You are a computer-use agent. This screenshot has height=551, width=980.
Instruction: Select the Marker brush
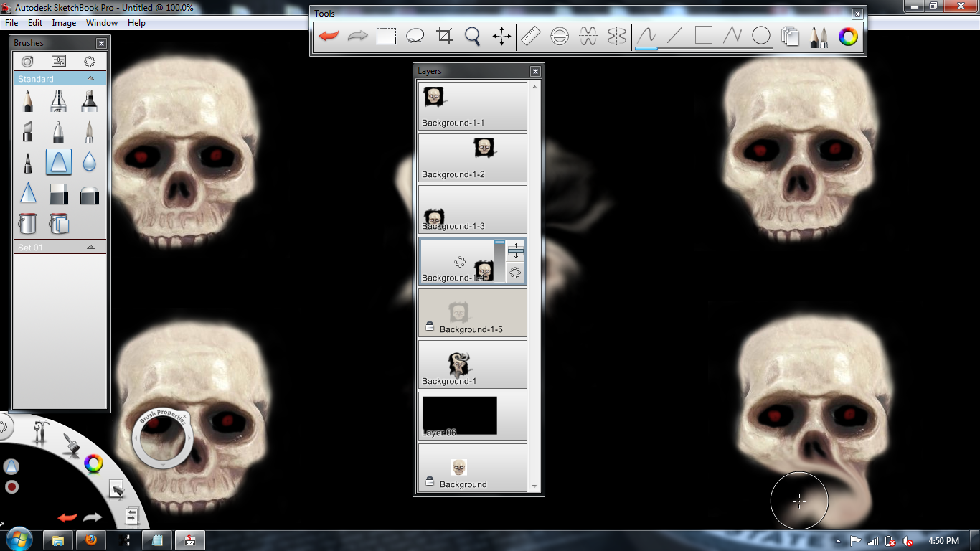[x=89, y=100]
